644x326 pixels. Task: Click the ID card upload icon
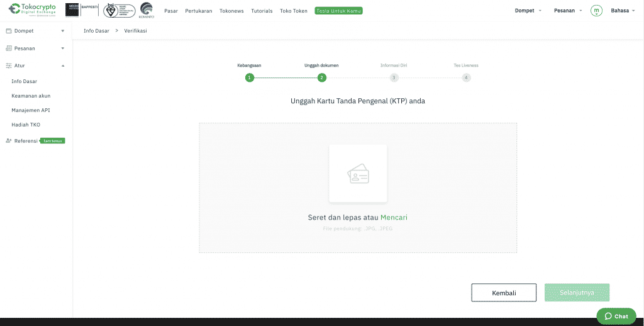(x=358, y=174)
